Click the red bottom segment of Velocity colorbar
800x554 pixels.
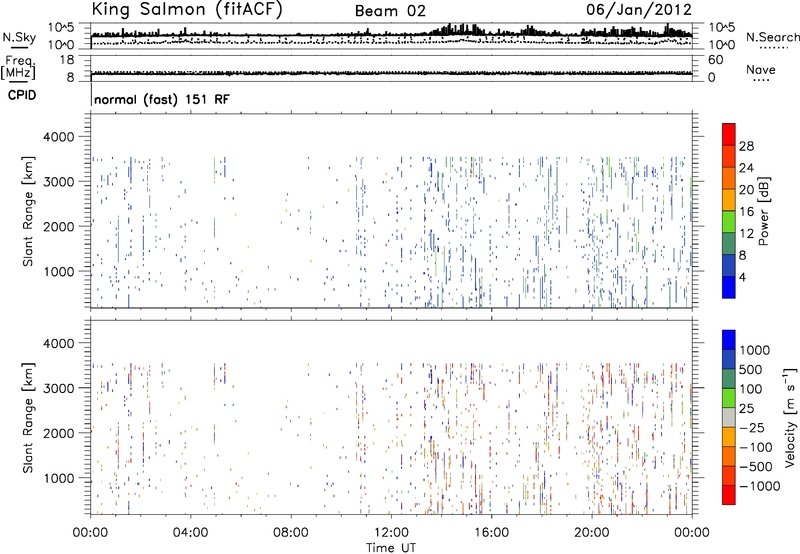[729, 495]
